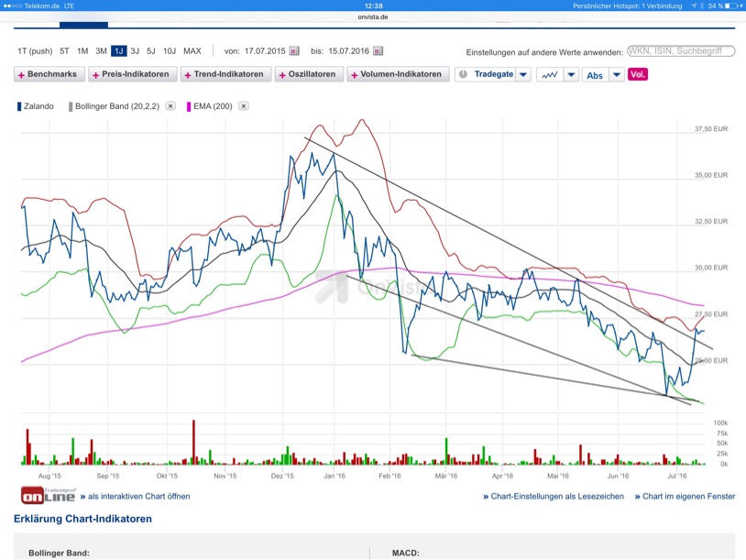This screenshot has width=746, height=560.
Task: Click the pink EMA (200) color swatch
Action: coord(189,106)
